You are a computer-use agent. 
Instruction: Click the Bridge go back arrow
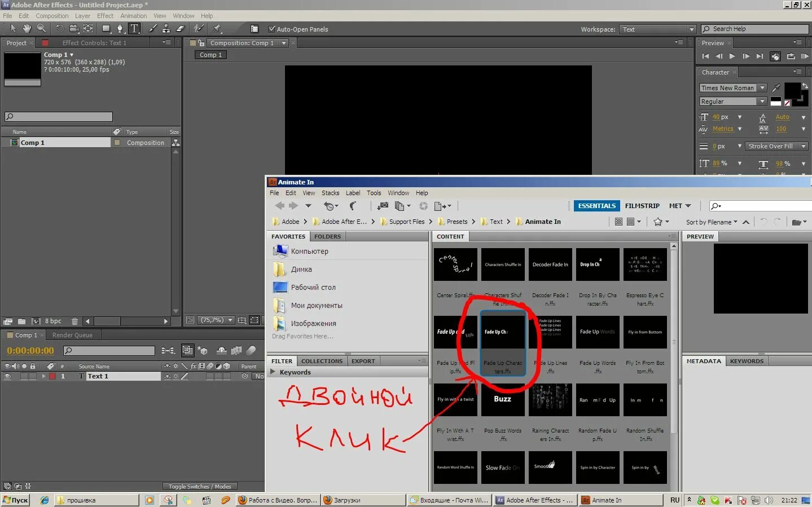tap(279, 206)
